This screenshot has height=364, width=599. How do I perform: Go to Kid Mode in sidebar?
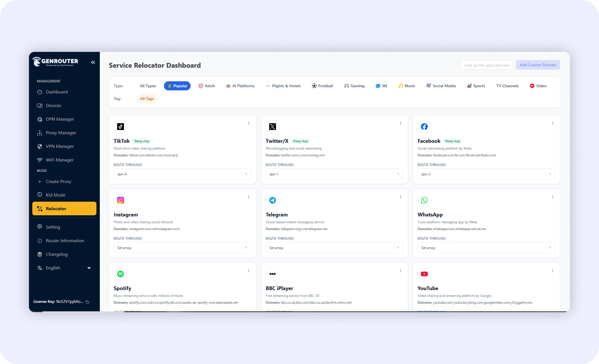(55, 195)
